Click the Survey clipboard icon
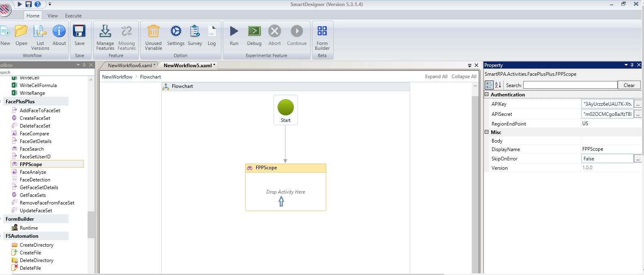This screenshot has width=644, height=275. [195, 31]
